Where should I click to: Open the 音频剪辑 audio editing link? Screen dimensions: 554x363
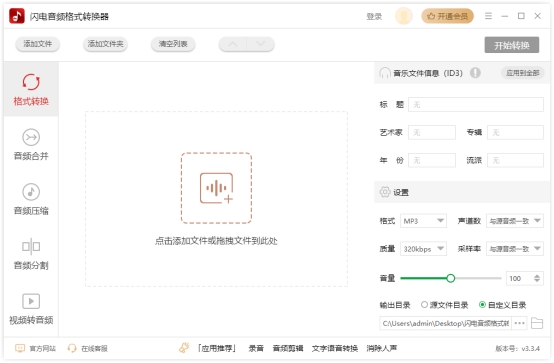(x=288, y=349)
